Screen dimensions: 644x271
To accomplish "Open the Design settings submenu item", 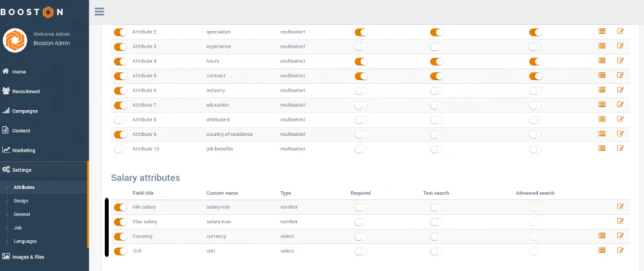I will coord(21,201).
